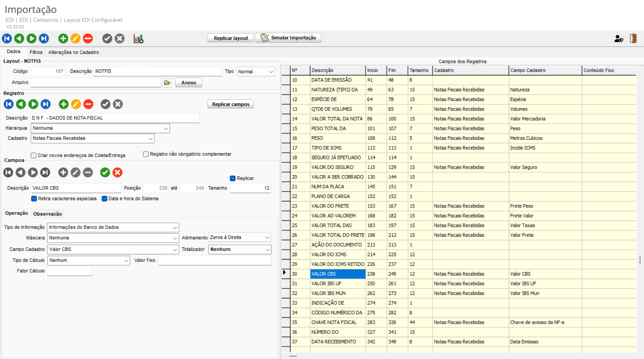The image size is (644, 359).
Task: Open the Observacão tab
Action: click(x=48, y=214)
